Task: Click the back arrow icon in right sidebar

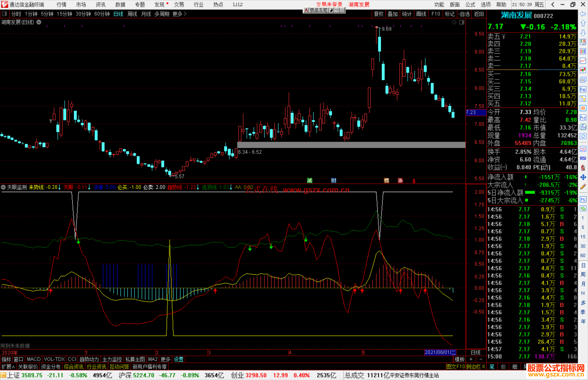Action: click(x=583, y=14)
